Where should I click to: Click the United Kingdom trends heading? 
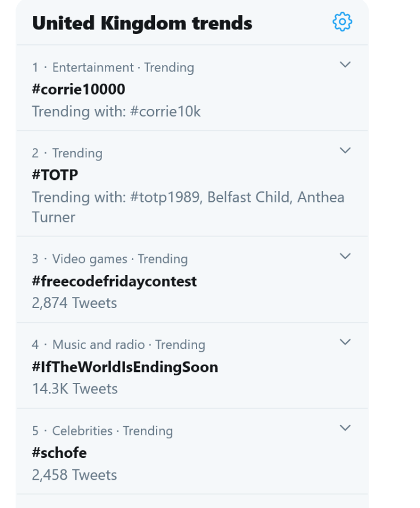[142, 23]
